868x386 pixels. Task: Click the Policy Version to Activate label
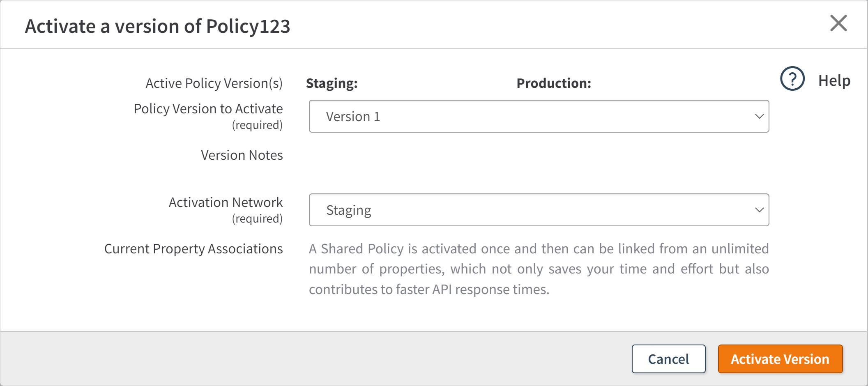pyautogui.click(x=208, y=109)
